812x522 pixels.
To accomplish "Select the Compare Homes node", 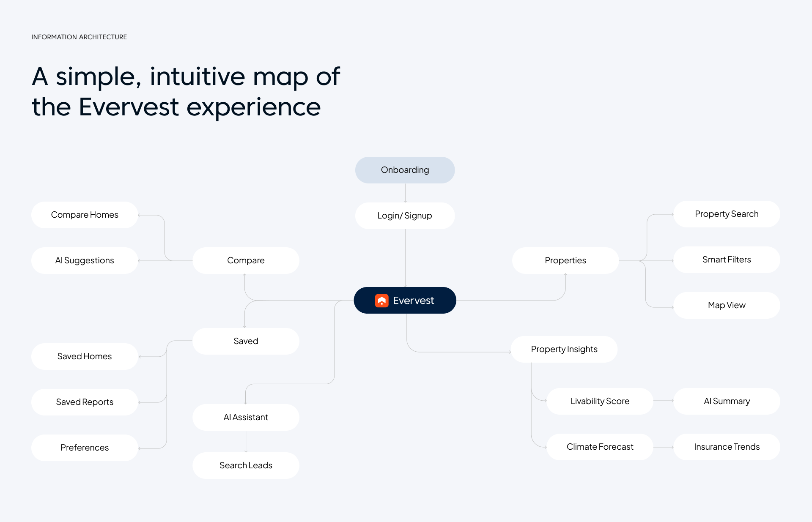I will (85, 215).
